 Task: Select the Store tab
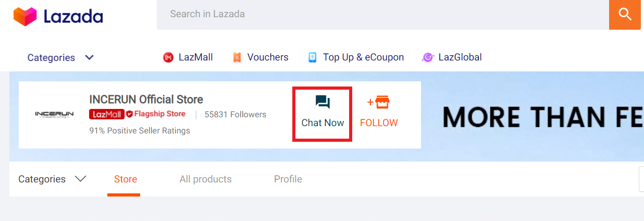[126, 179]
